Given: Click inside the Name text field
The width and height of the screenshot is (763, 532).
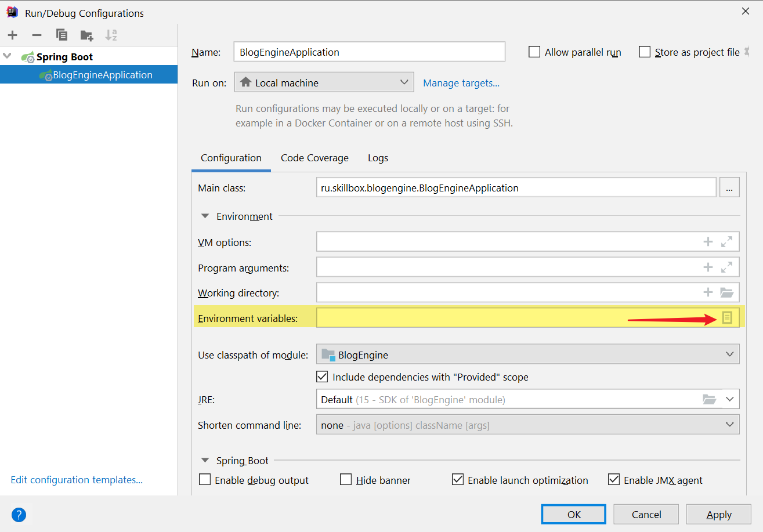Looking at the screenshot, I should click(369, 52).
